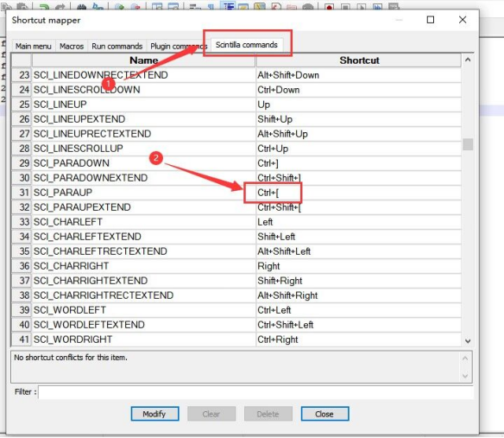Click the table's vertical scrollbar thumb
Screen dimensions: 504x438
(468, 144)
